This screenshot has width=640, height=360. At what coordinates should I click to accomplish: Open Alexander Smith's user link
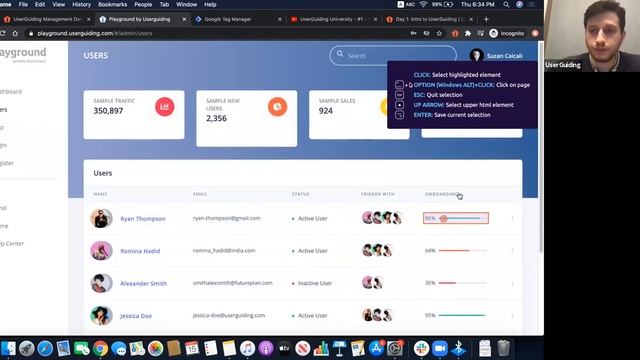coord(143,283)
